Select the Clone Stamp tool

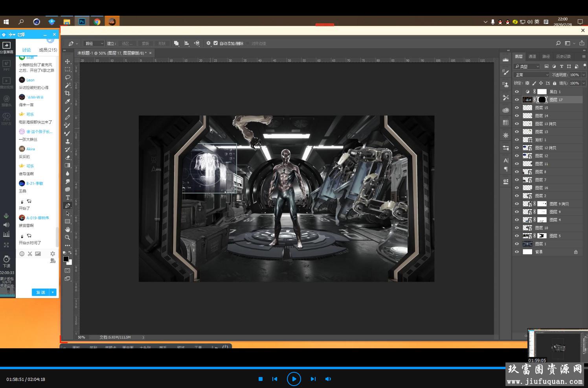tap(68, 141)
